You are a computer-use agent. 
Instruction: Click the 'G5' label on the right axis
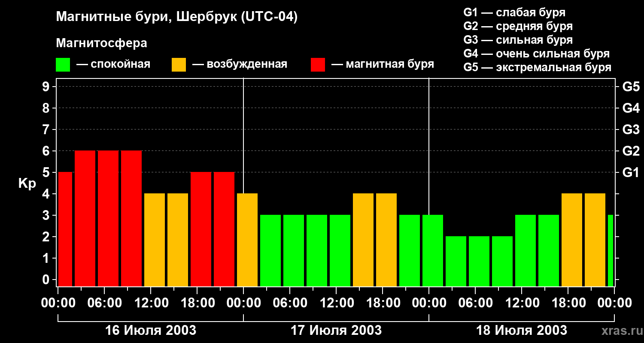[x=631, y=87]
